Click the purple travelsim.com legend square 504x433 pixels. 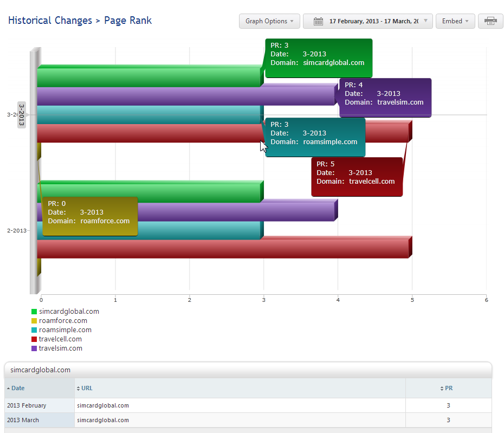pos(34,348)
